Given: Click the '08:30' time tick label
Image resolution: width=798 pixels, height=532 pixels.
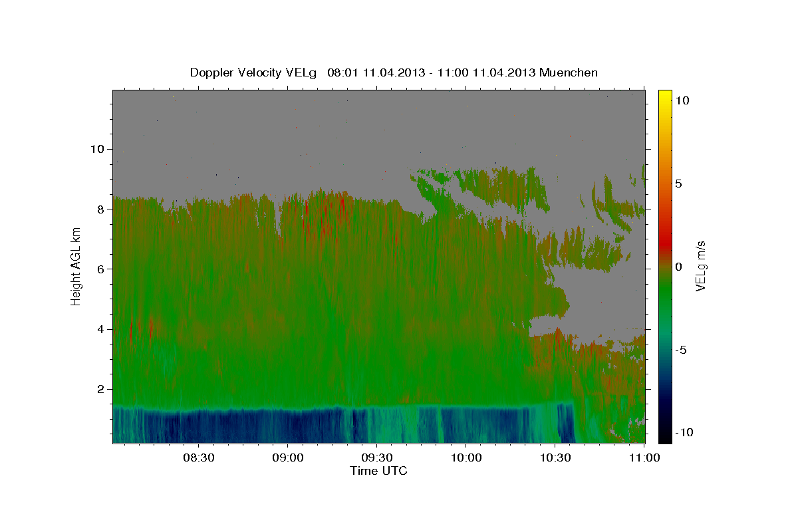Looking at the screenshot, I should [x=198, y=458].
